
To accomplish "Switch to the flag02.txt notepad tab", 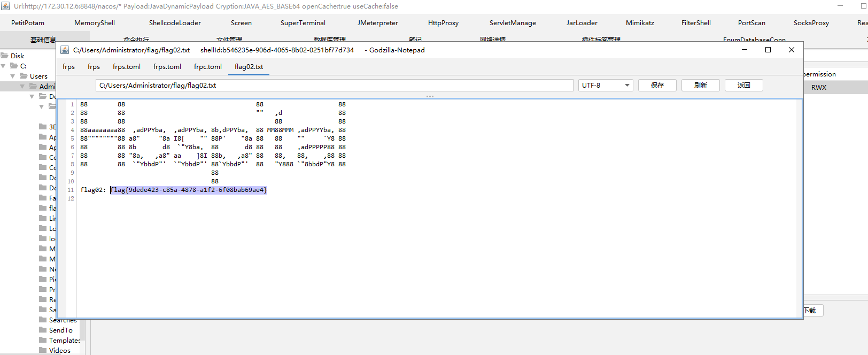I will pyautogui.click(x=249, y=67).
